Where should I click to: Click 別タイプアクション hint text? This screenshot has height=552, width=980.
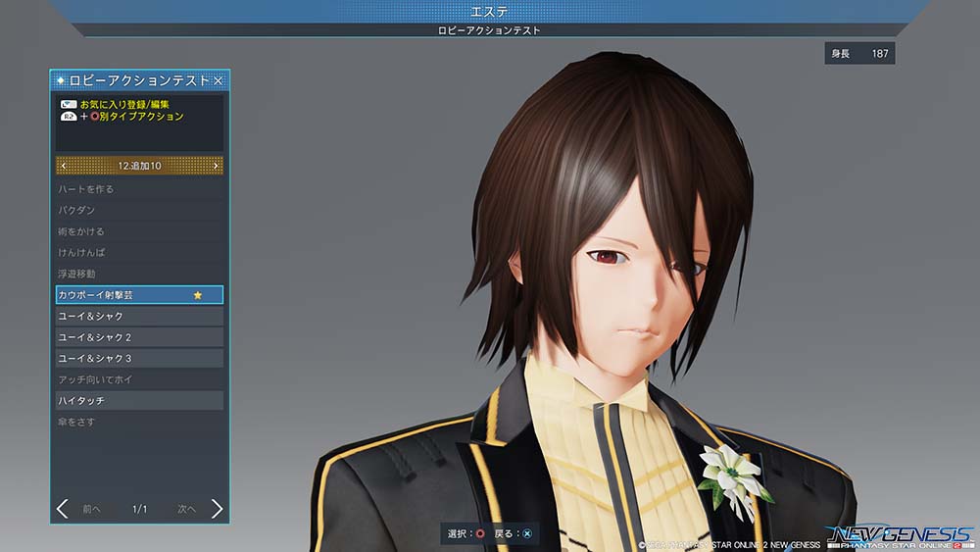(141, 117)
